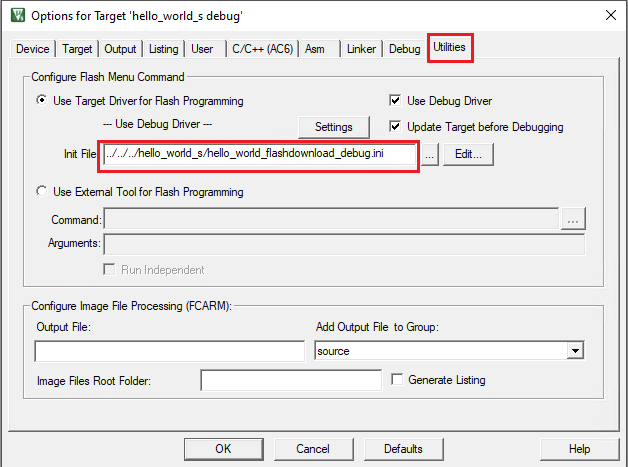This screenshot has height=467, width=628.
Task: Select Use External Tool for Flash Programming
Action: [x=42, y=191]
